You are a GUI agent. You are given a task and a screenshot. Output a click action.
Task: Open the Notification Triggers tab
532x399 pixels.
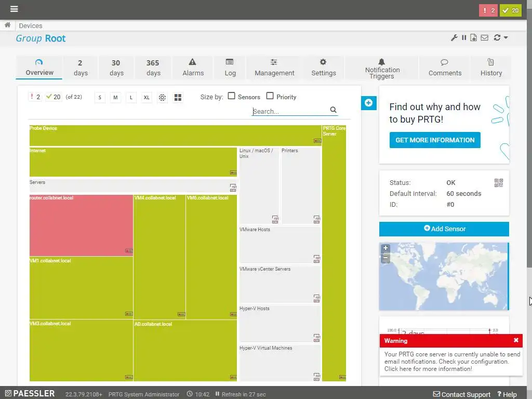[382, 68]
